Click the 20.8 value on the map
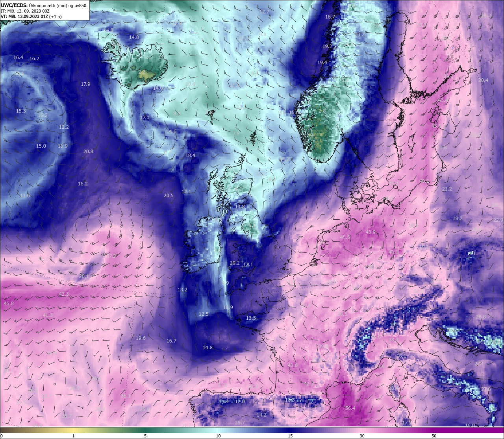The height and width of the screenshot is (439, 504). (88, 151)
